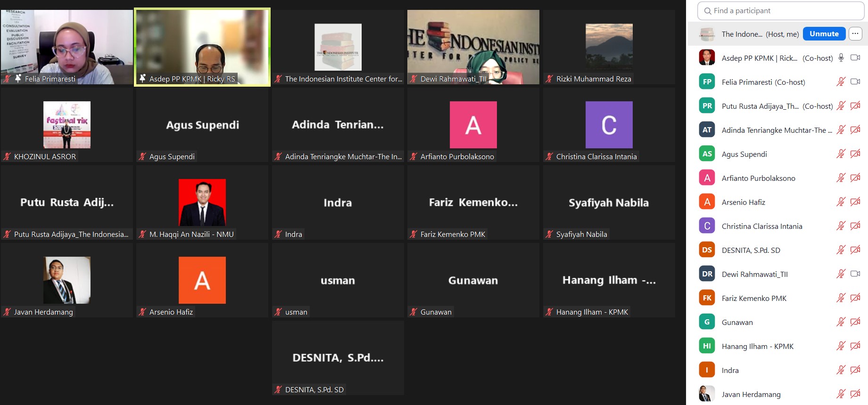The width and height of the screenshot is (868, 405).
Task: Click the video camera icon for Felia Primaresti
Action: [x=855, y=82]
